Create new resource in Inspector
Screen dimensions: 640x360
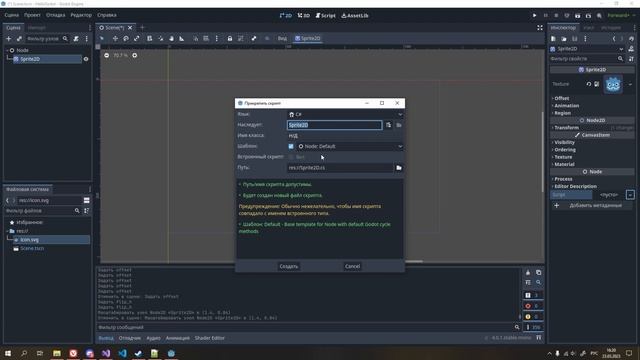tap(553, 39)
